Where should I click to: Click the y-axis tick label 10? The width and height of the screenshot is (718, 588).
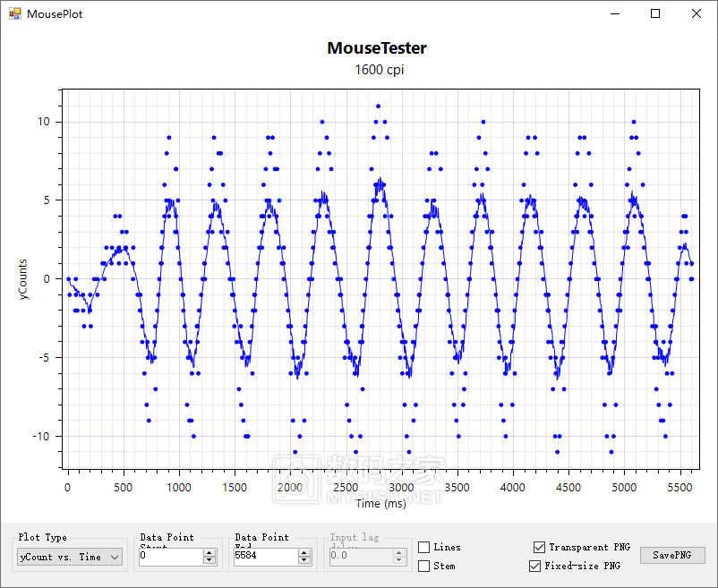click(x=44, y=122)
